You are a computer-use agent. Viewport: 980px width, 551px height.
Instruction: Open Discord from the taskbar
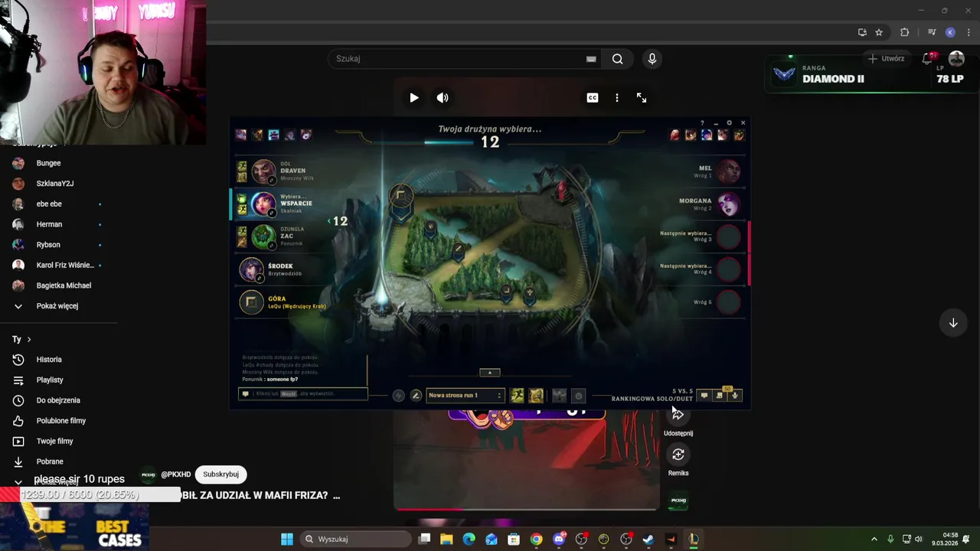(x=560, y=539)
